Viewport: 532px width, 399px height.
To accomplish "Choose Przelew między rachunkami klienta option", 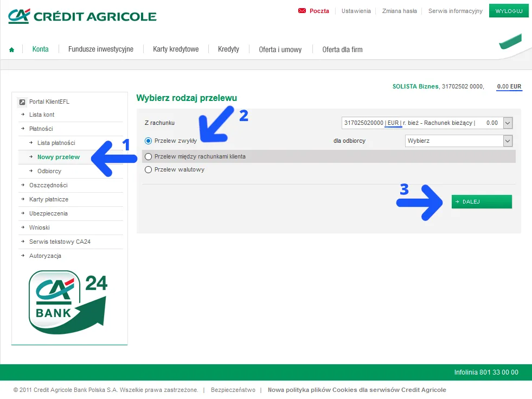I will [x=148, y=156].
